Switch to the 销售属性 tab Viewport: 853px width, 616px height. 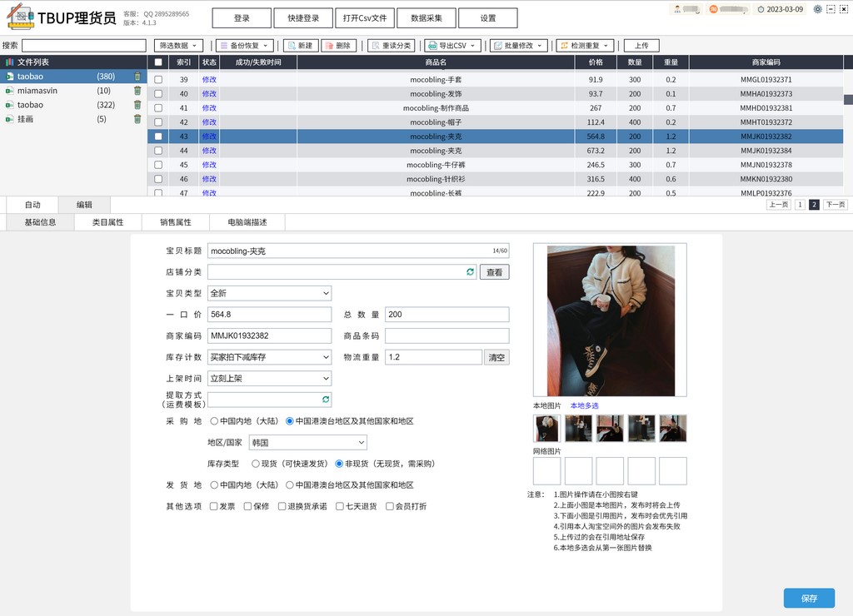(176, 222)
